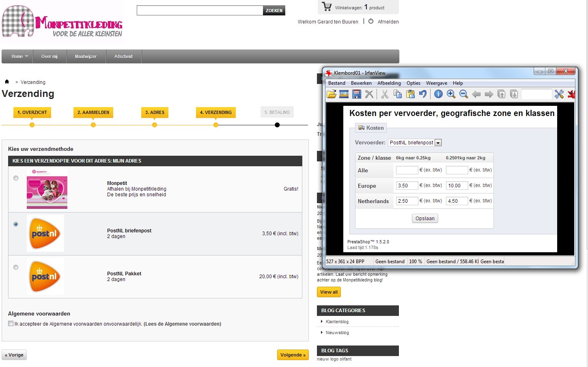The width and height of the screenshot is (588, 367).
Task: Open the Bestand menu in IrfanView
Action: tap(337, 83)
